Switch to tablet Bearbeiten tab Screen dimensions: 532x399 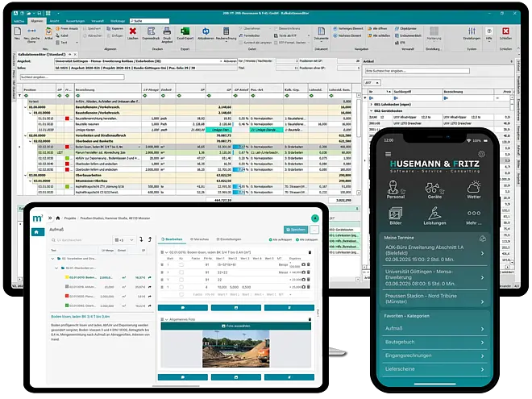point(172,239)
